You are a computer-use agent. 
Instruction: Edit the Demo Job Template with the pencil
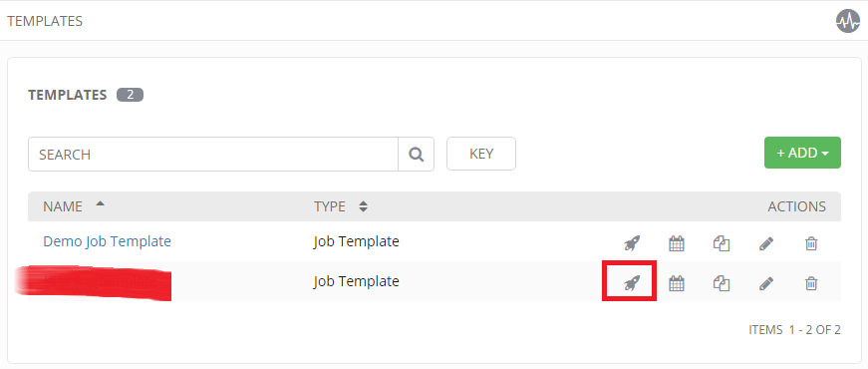tap(766, 242)
